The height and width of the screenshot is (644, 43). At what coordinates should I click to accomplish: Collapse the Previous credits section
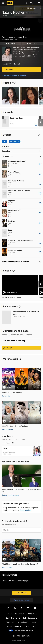21,156
